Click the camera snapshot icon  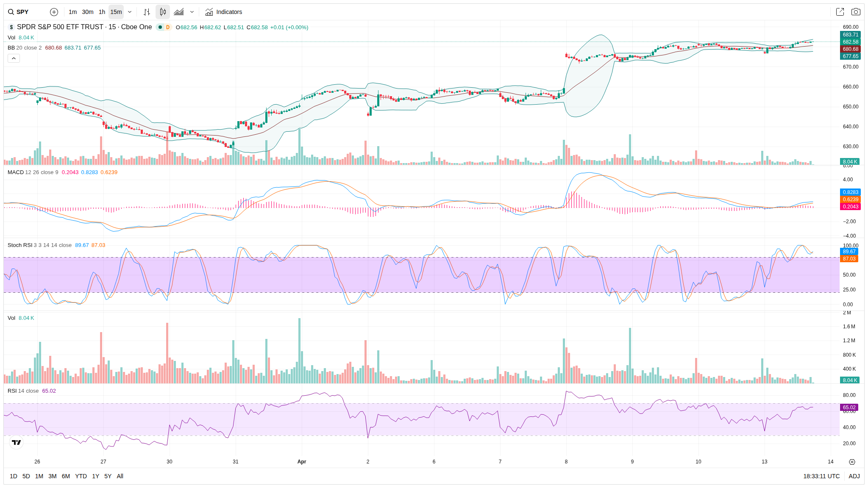tap(856, 12)
